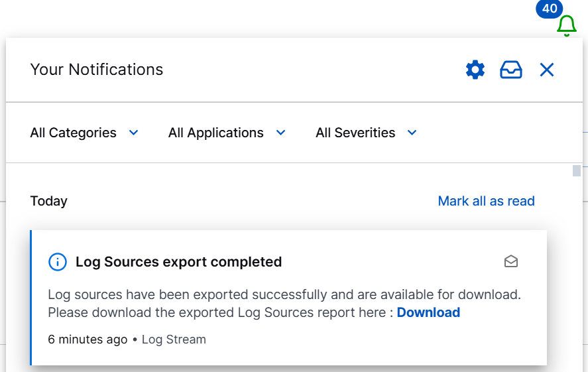Image resolution: width=588 pixels, height=372 pixels.
Task: Click the Log Sources export completed title
Action: [178, 262]
